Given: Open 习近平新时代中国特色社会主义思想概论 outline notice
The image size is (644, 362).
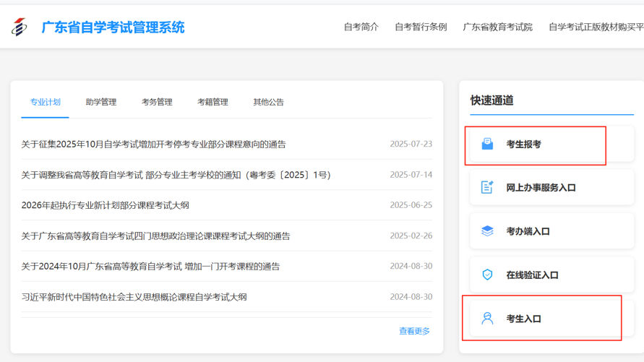Looking at the screenshot, I should 134,297.
